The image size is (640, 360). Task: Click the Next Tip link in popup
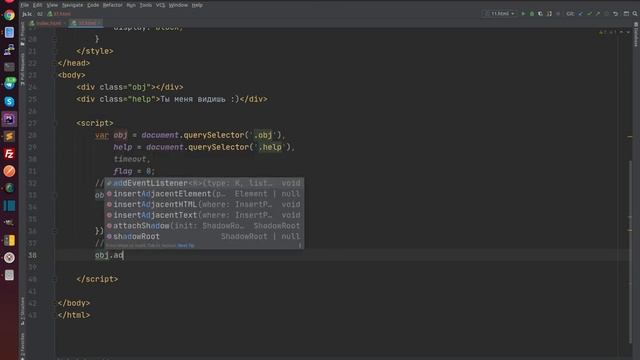[x=186, y=246]
